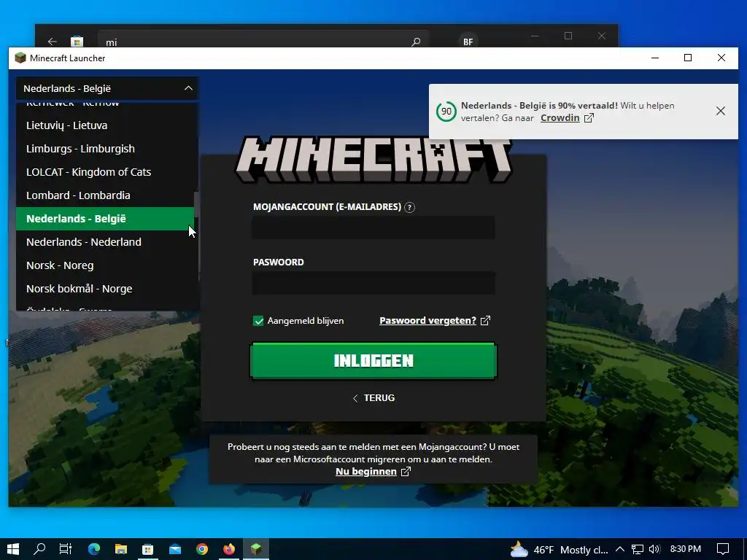Minimize the Minecraft Launcher window
The width and height of the screenshot is (747, 560).
point(655,58)
